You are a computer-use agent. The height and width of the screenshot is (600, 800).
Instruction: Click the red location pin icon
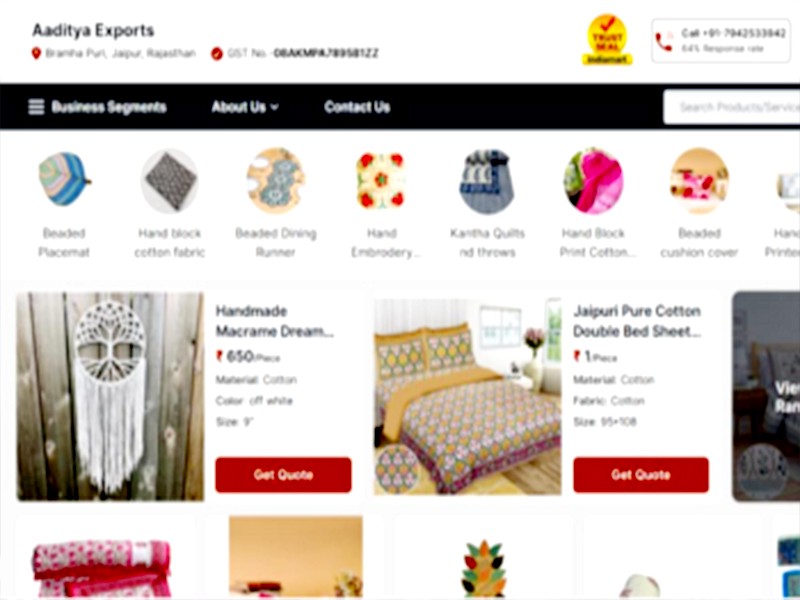pos(36,53)
